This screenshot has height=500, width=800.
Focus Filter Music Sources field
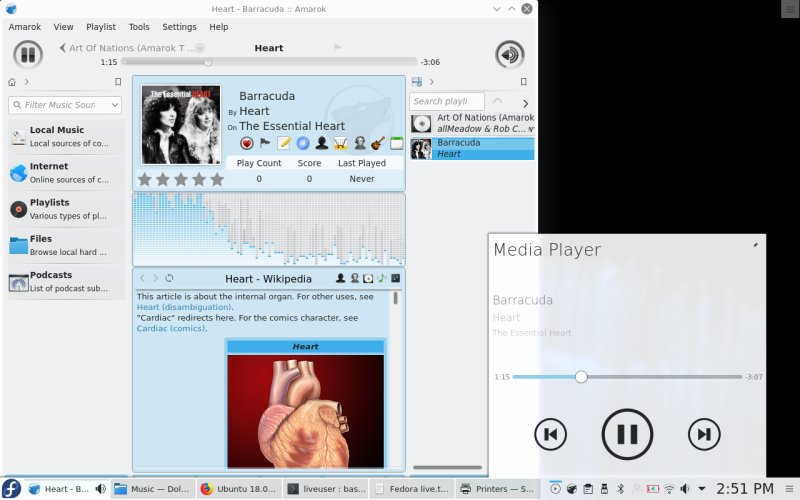click(65, 105)
